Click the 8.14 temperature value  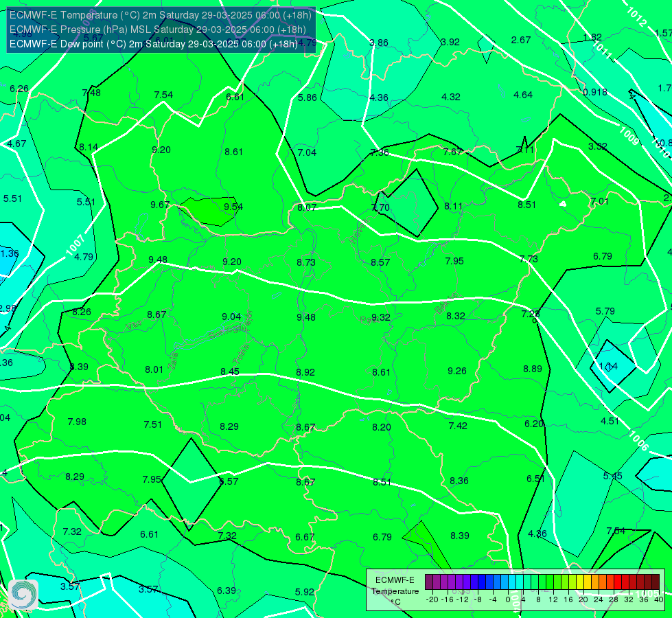point(89,147)
